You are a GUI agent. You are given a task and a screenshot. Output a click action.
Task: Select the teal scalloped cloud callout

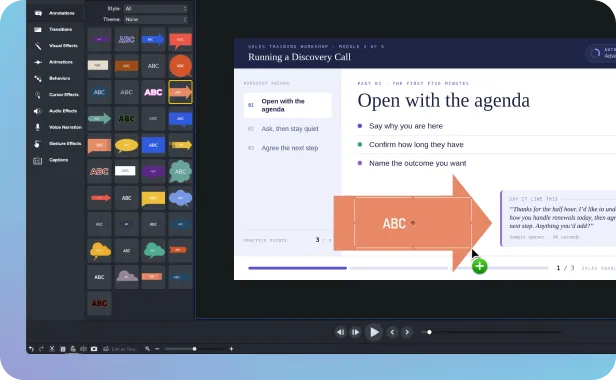tap(180, 171)
